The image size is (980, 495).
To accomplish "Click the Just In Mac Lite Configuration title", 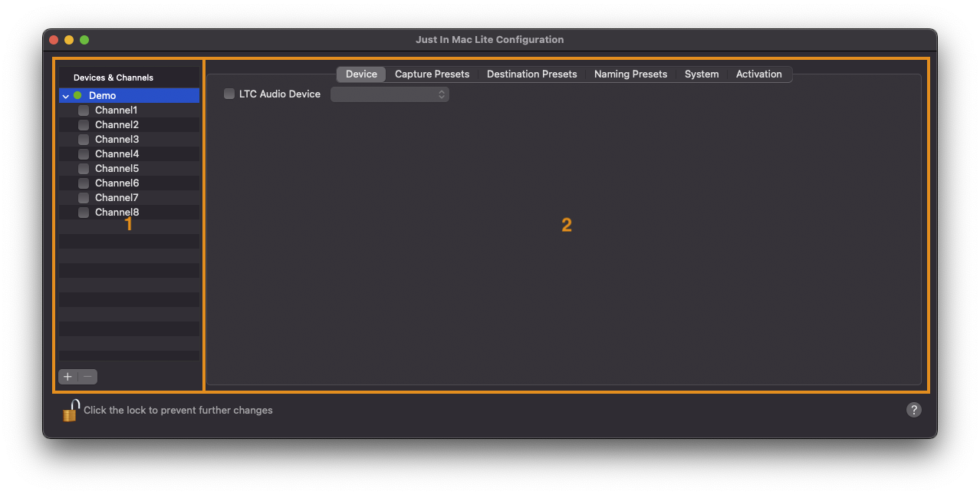I will pos(489,39).
